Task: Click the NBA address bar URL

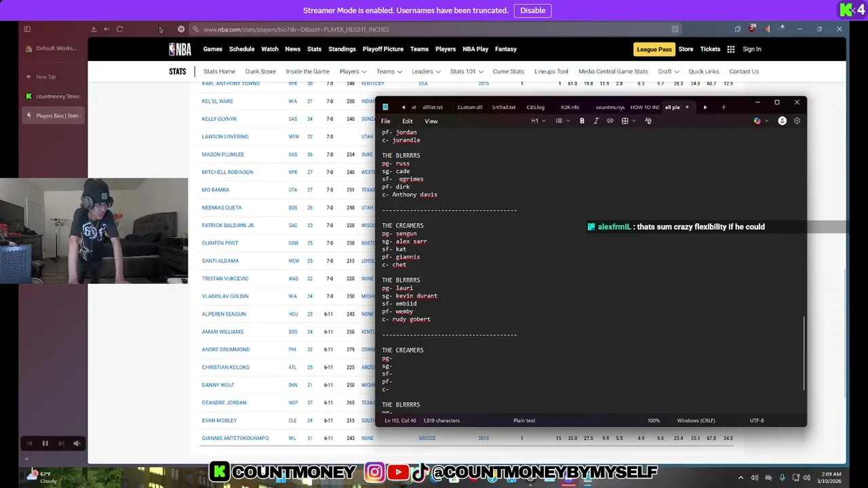Action: (296, 29)
